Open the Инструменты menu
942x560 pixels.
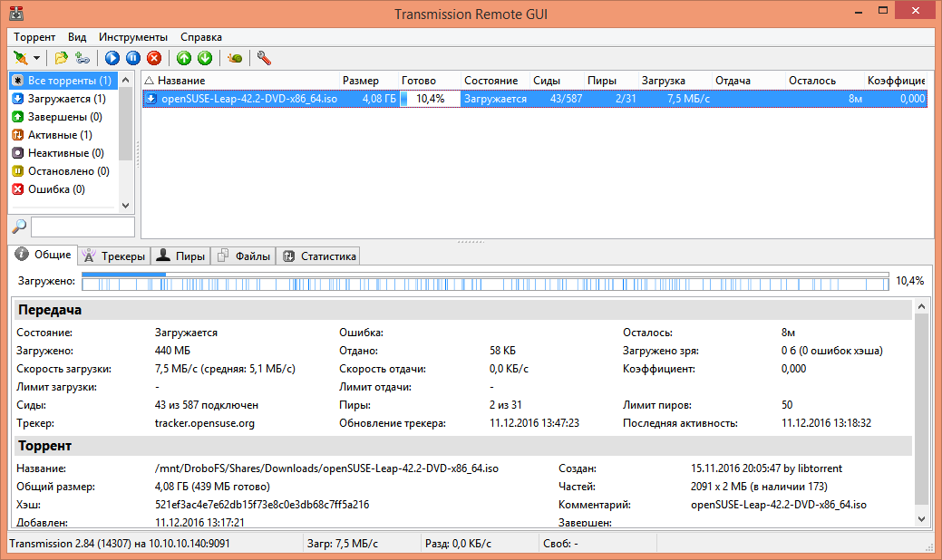(x=133, y=37)
